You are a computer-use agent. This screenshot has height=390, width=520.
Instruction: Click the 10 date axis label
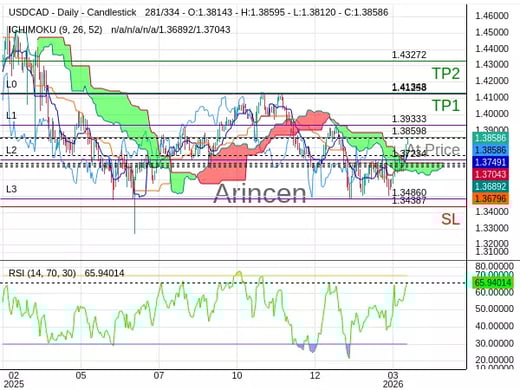(x=237, y=376)
